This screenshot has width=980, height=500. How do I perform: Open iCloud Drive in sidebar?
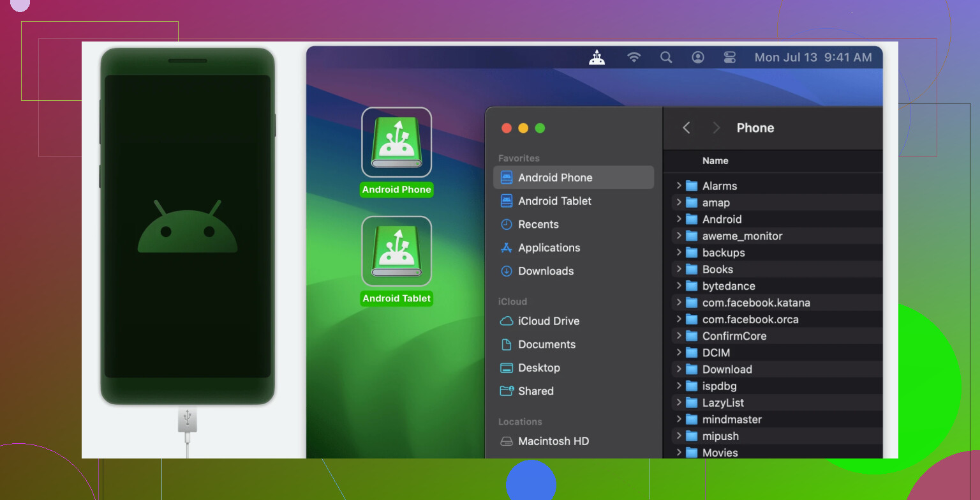[x=574, y=321]
